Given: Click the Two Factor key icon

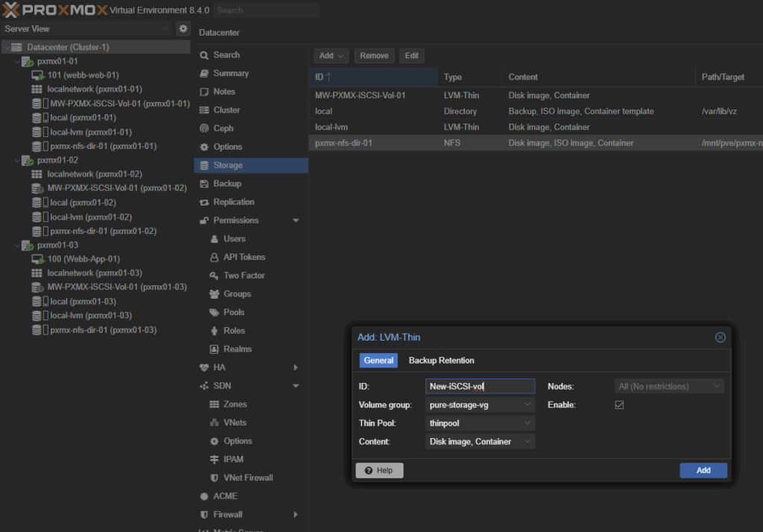Looking at the screenshot, I should tap(214, 276).
